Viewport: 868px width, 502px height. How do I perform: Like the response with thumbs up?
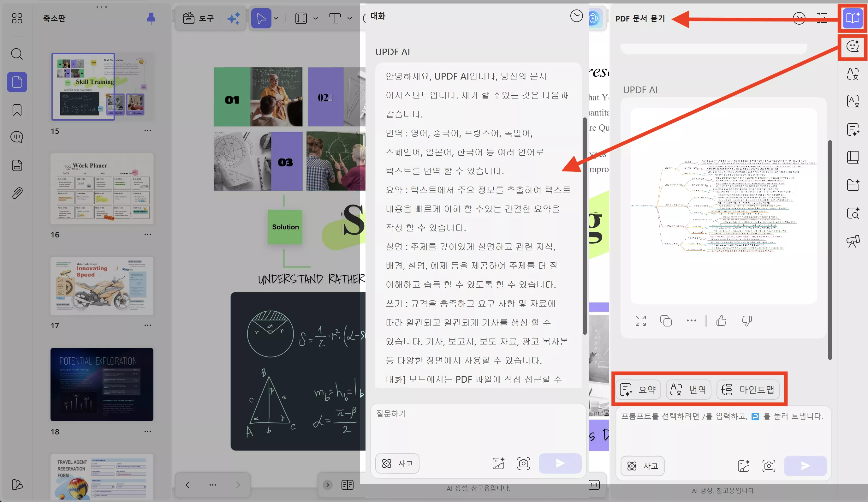tap(721, 320)
